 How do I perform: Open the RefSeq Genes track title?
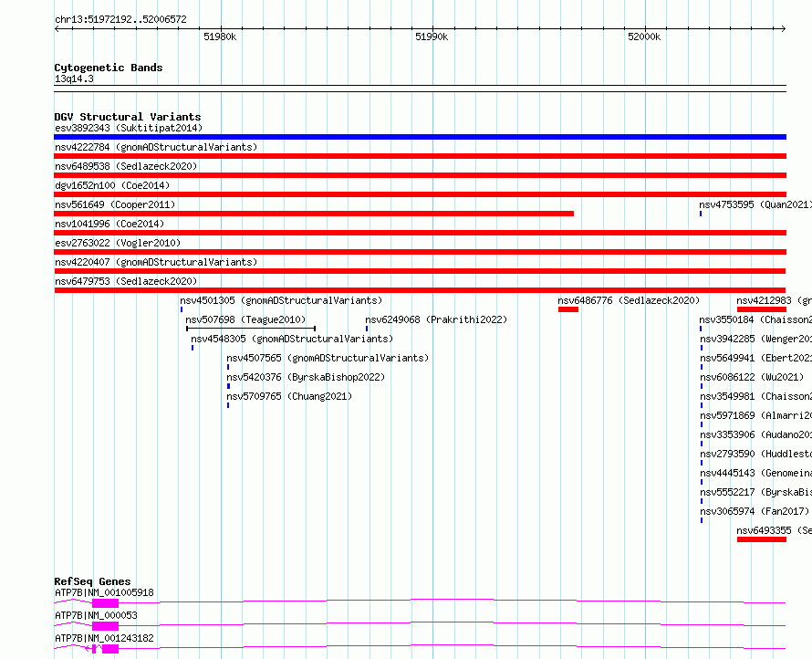92,581
